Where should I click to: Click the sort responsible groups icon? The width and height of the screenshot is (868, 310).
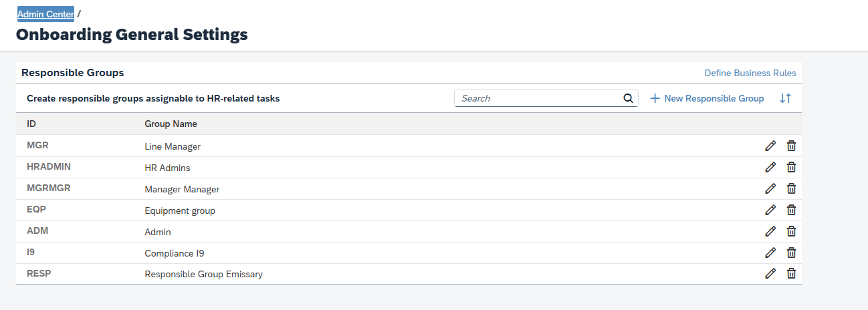click(785, 99)
